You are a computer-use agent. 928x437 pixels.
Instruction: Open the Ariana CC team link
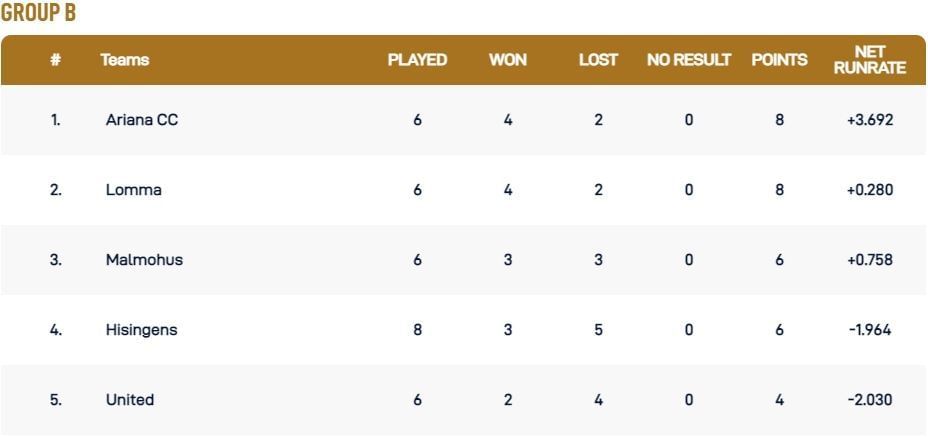pyautogui.click(x=142, y=120)
